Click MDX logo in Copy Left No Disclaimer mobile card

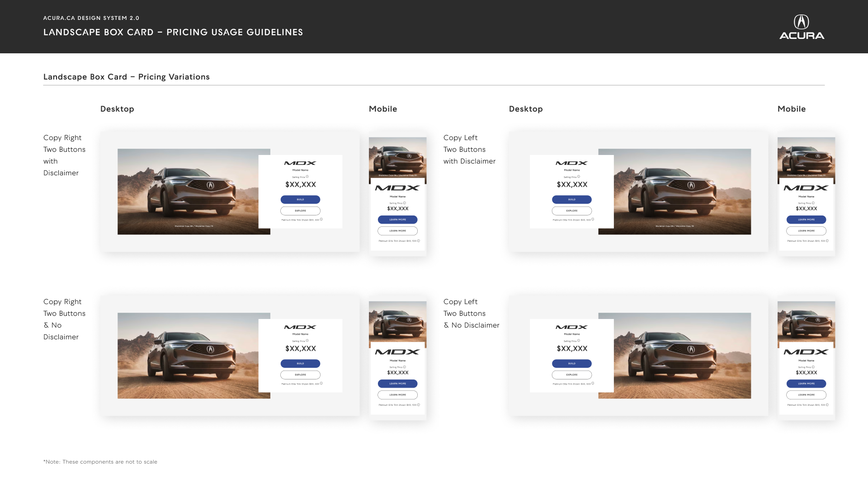coord(807,352)
